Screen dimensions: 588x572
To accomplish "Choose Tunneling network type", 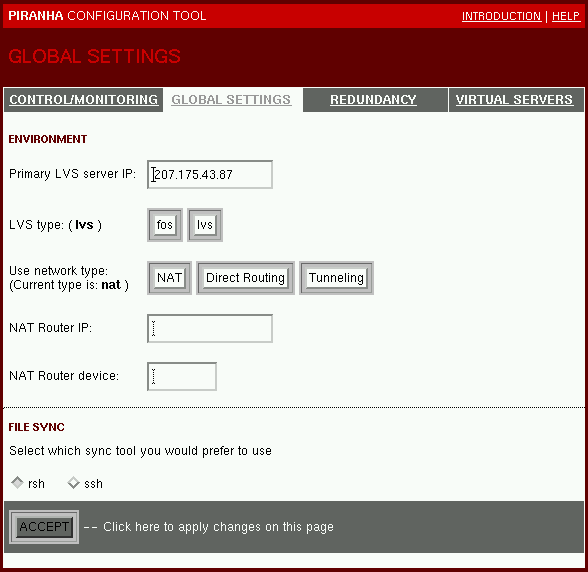I will click(x=336, y=278).
